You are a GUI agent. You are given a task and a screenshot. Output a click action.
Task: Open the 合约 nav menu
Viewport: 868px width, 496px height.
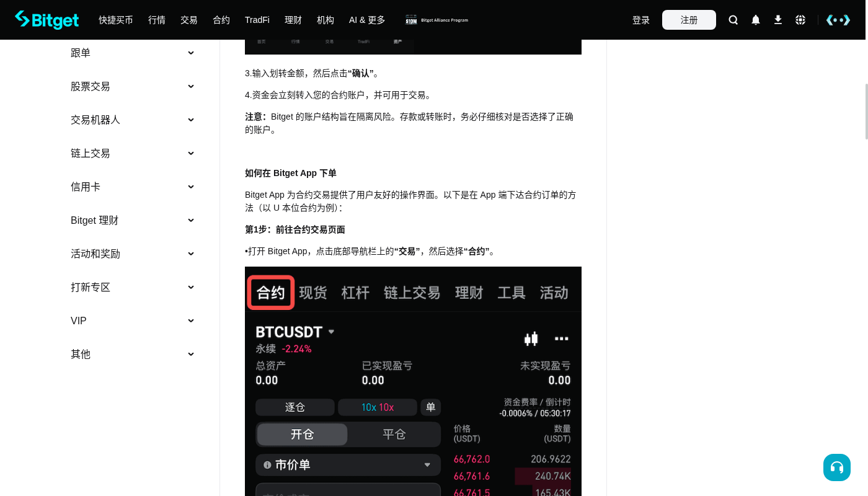[221, 20]
